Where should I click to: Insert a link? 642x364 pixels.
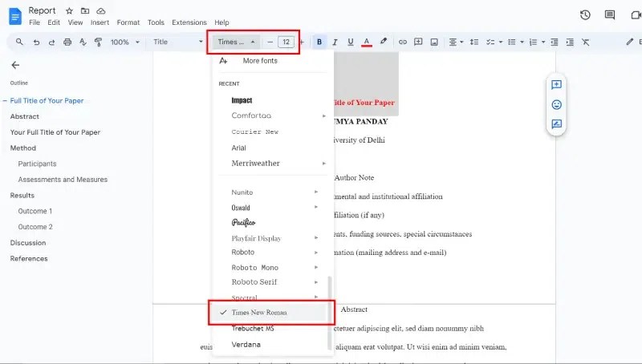pyautogui.click(x=403, y=42)
